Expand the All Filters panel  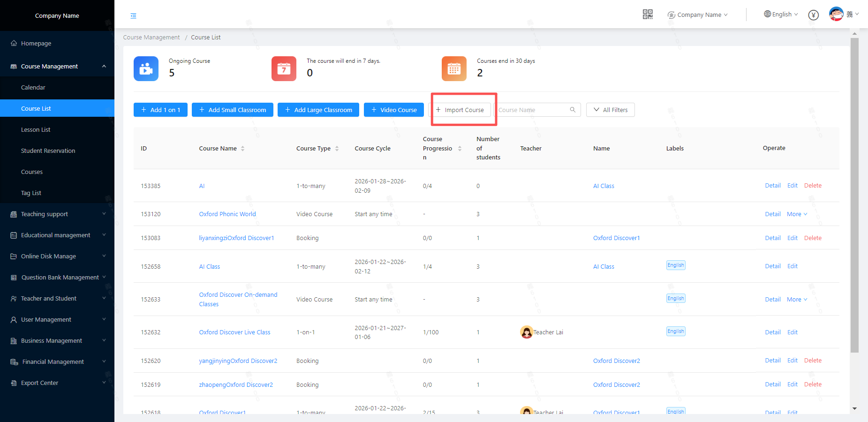pos(610,110)
